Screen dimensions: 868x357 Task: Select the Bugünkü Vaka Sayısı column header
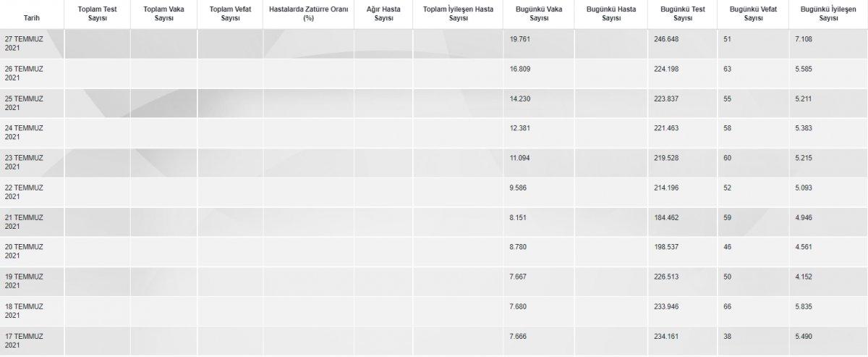tap(538, 14)
